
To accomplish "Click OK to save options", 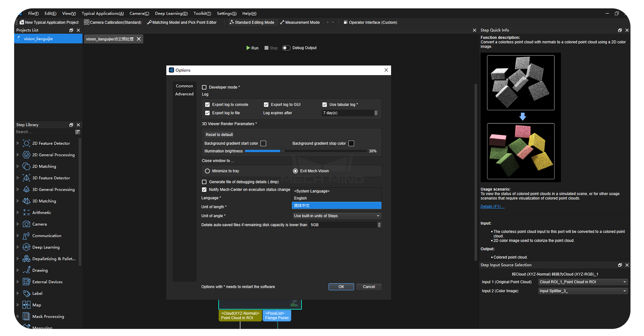I will [341, 287].
